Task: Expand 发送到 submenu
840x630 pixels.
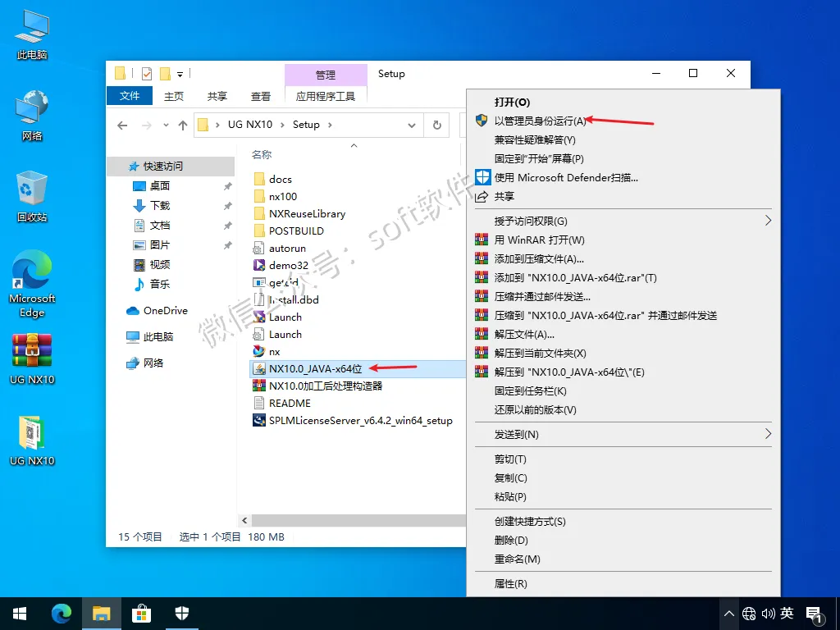Action: tap(768, 434)
